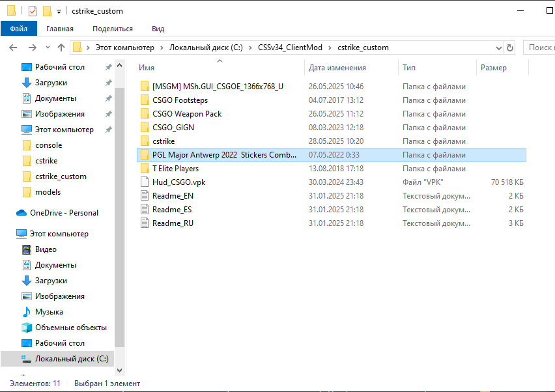Open the Файл menu tab
The image size is (555, 392).
coord(19,29)
